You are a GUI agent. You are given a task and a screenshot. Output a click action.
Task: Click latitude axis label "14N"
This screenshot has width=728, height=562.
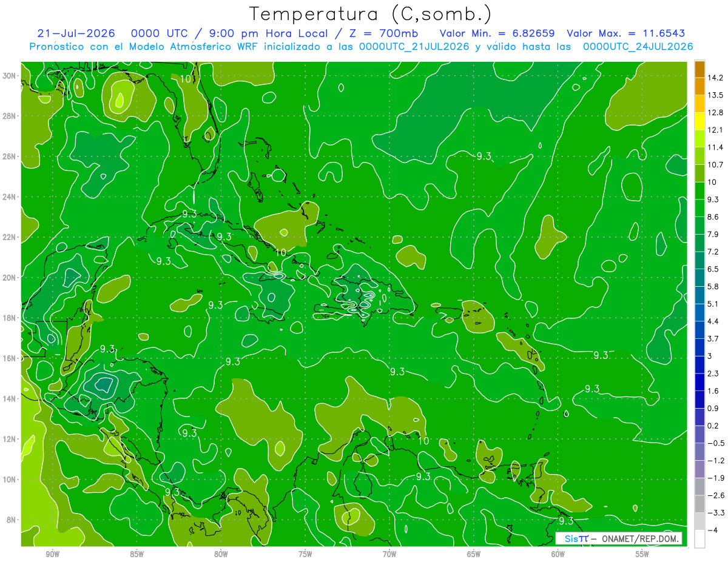pos(9,398)
